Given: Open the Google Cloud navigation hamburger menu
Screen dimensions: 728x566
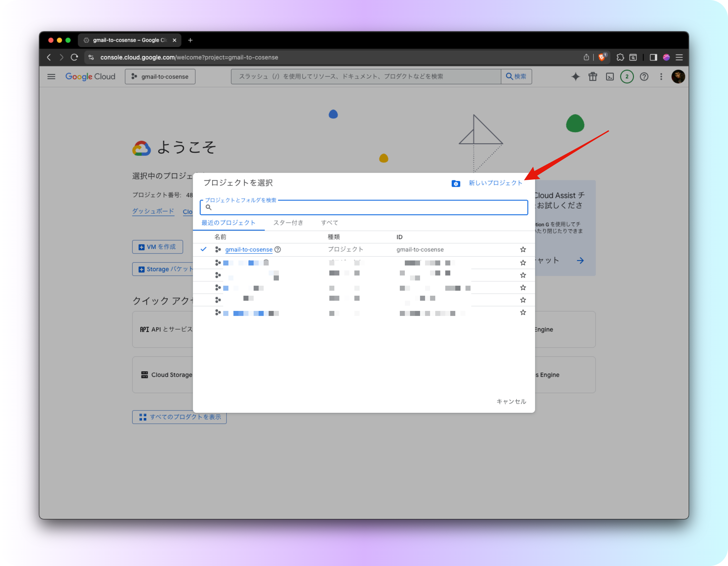Looking at the screenshot, I should pyautogui.click(x=51, y=77).
